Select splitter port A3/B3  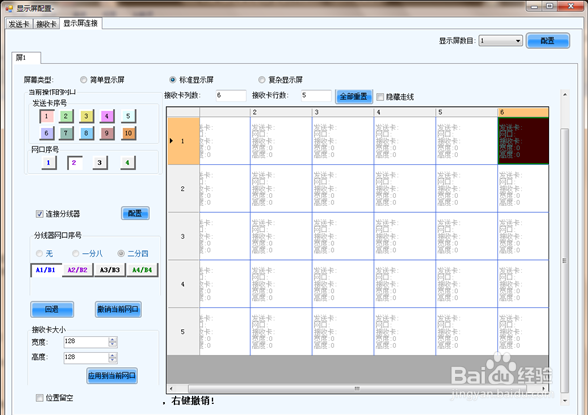click(110, 270)
